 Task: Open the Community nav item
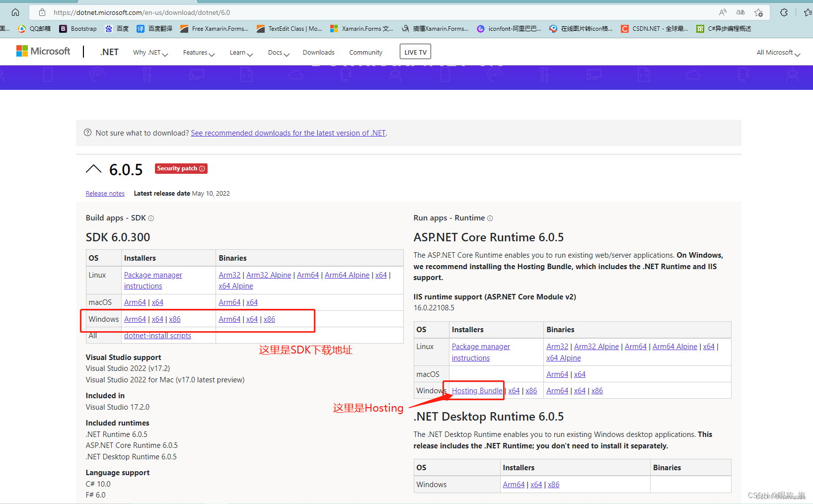(366, 53)
